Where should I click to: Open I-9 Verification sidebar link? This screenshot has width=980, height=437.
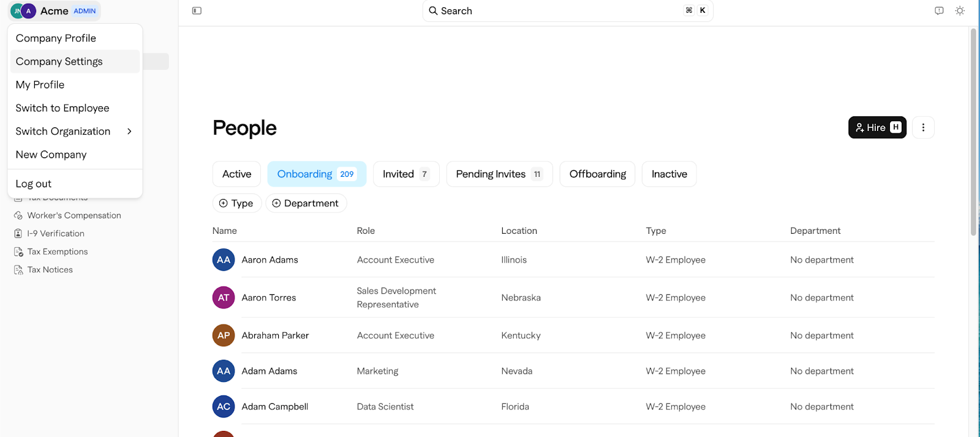click(56, 233)
